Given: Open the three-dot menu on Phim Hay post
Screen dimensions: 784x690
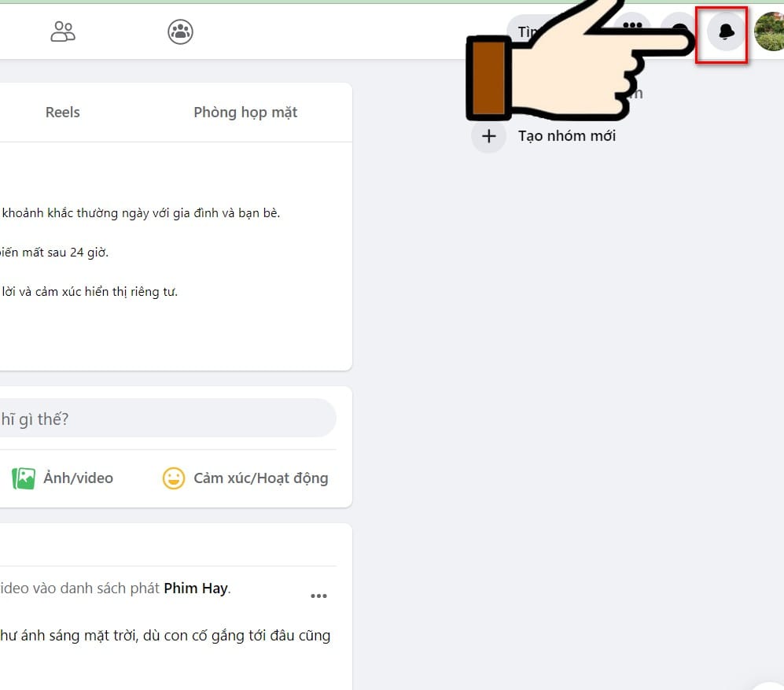Looking at the screenshot, I should click(x=318, y=596).
